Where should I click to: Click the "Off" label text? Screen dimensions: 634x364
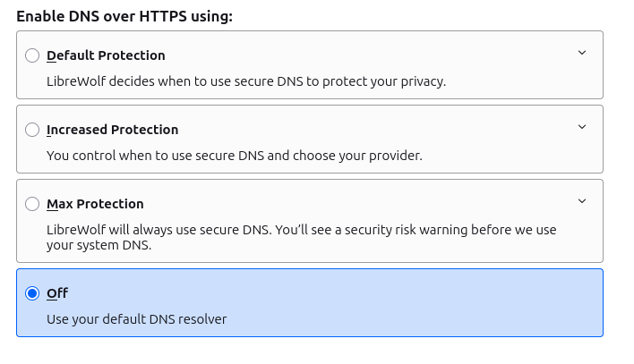click(57, 293)
